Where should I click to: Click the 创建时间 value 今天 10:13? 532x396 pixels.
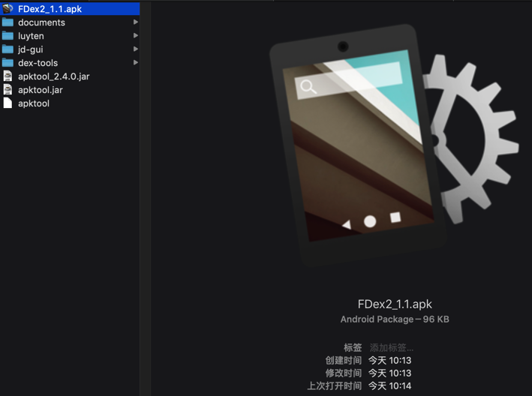(390, 360)
